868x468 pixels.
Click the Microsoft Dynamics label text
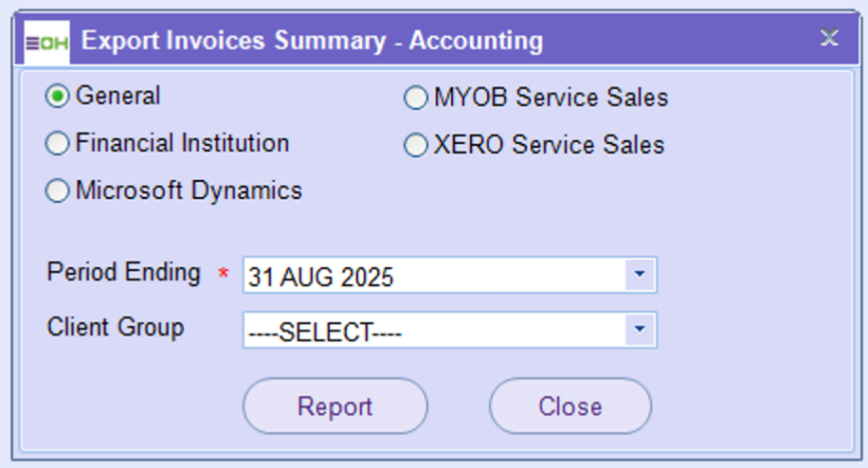click(x=189, y=190)
